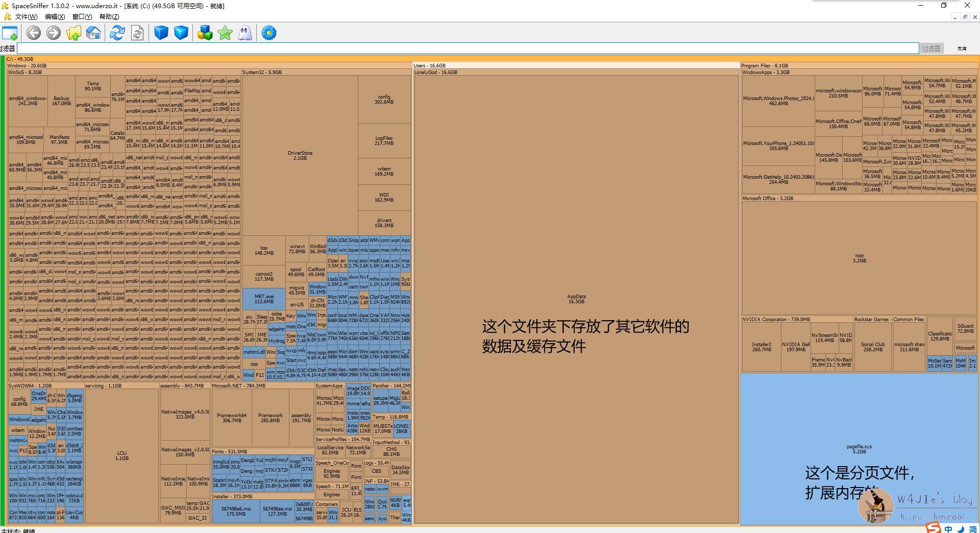The height and width of the screenshot is (533, 980).
Task: Open the 编辑(X) menu
Action: (55, 17)
